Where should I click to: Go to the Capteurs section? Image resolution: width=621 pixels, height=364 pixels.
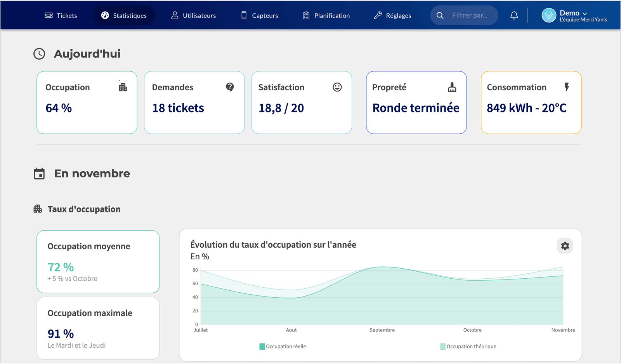(x=260, y=16)
